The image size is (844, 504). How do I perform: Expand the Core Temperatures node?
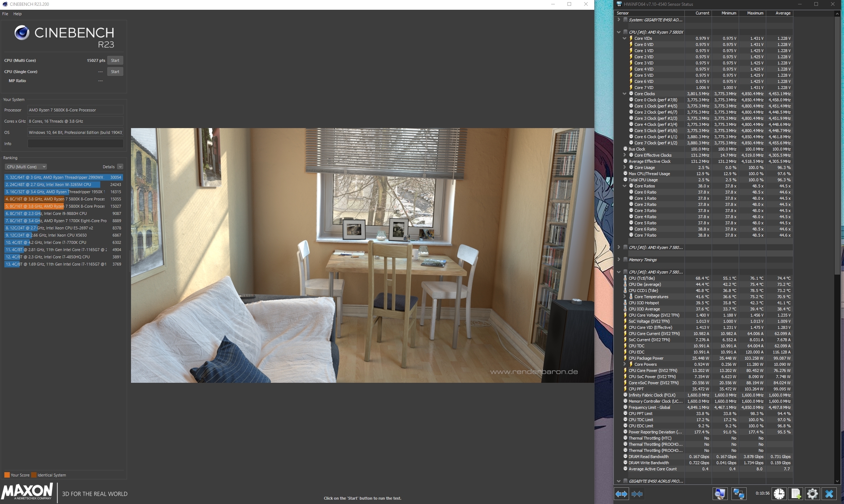pos(624,297)
